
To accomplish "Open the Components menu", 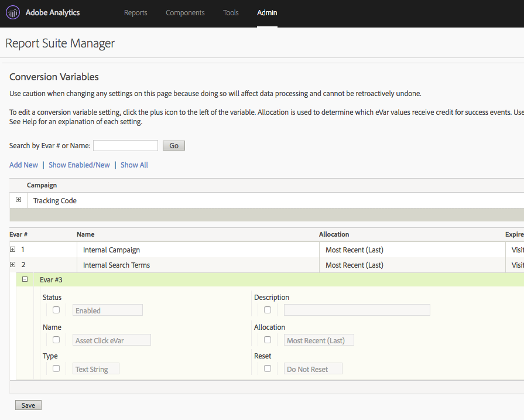I will pyautogui.click(x=185, y=12).
